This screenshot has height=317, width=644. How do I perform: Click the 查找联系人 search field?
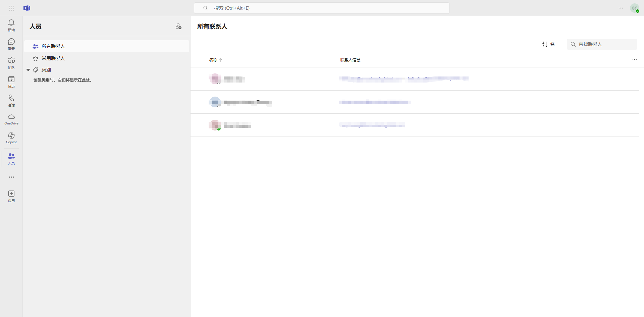pyautogui.click(x=602, y=44)
